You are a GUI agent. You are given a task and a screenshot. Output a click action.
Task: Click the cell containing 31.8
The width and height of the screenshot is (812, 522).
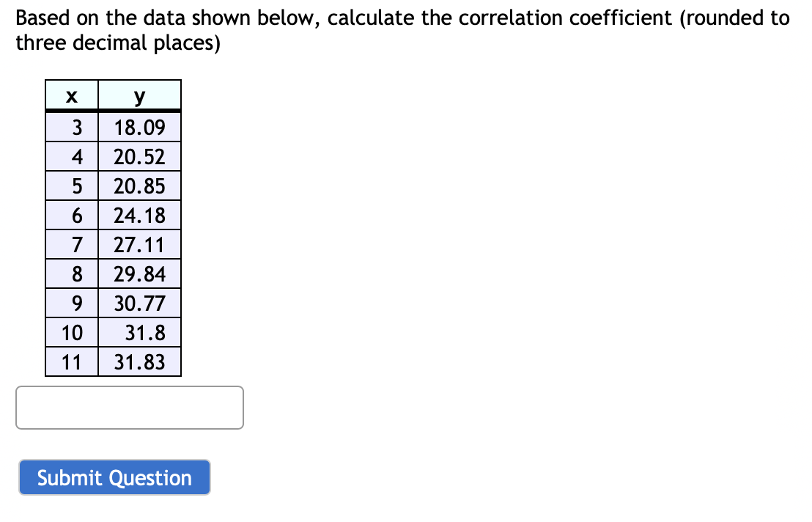tap(139, 332)
